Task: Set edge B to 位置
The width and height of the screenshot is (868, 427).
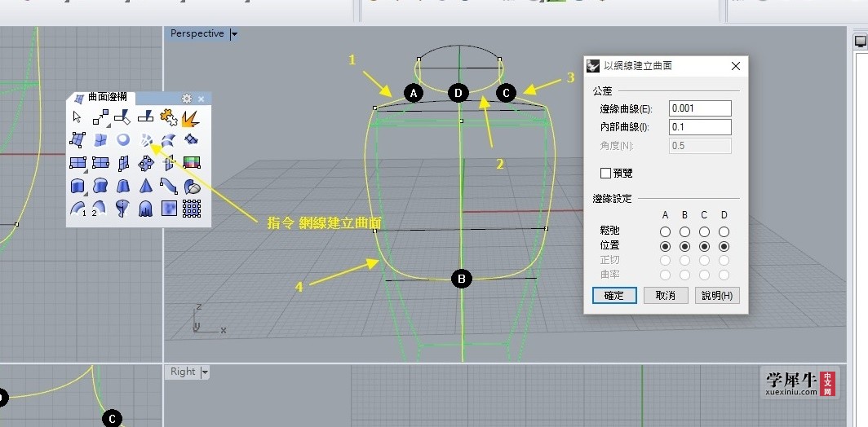Action: pyautogui.click(x=684, y=246)
